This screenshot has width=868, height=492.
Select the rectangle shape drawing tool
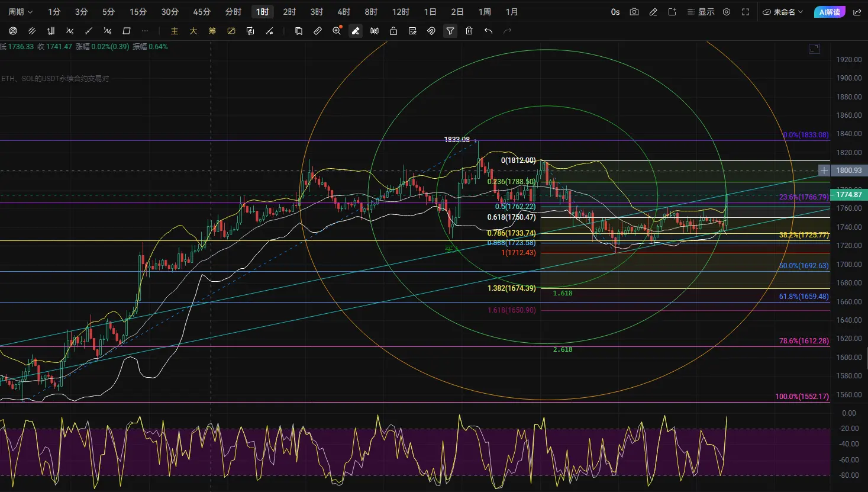(x=127, y=31)
